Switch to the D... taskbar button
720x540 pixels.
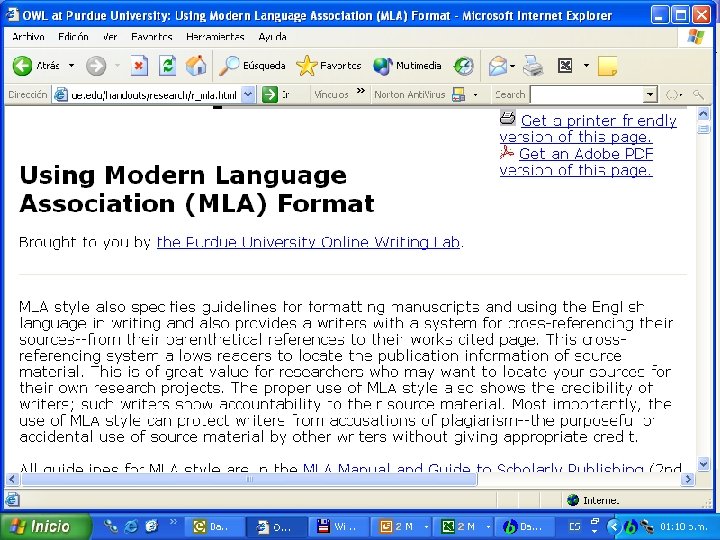[x=276, y=527]
